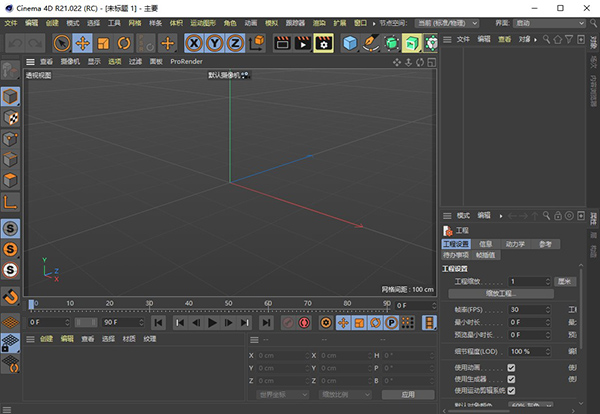600x414 pixels.
Task: Switch to Points mode icon
Action: (x=10, y=139)
